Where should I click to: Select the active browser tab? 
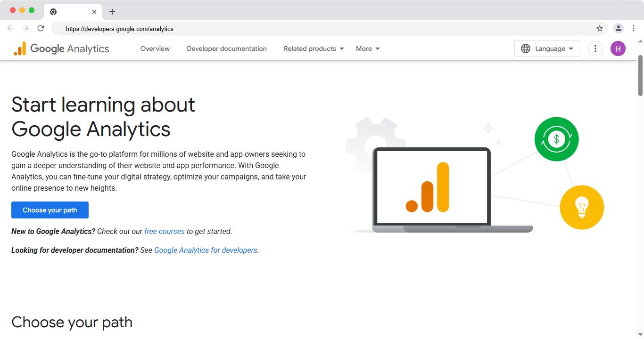tap(73, 12)
